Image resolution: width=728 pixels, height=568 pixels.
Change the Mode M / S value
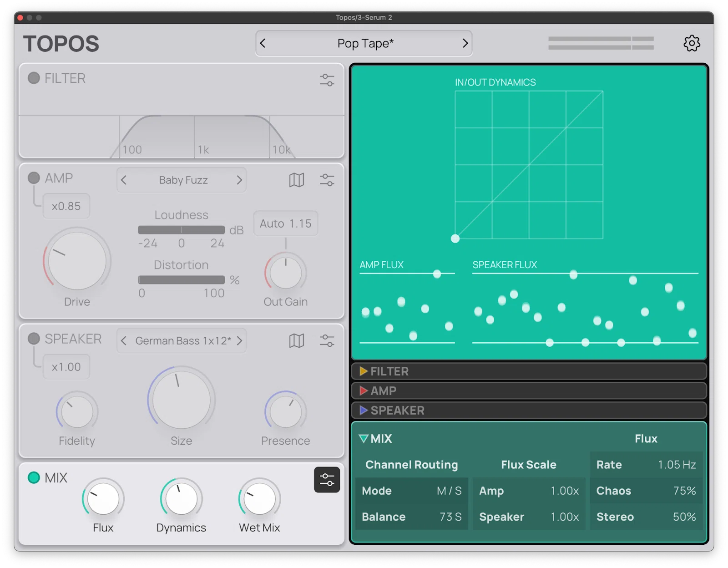tap(449, 491)
